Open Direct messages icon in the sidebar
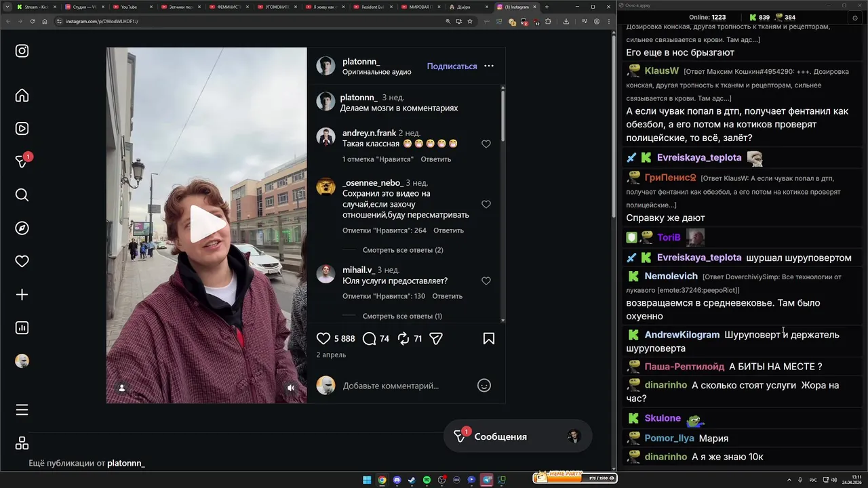The image size is (868, 488). tap(22, 161)
